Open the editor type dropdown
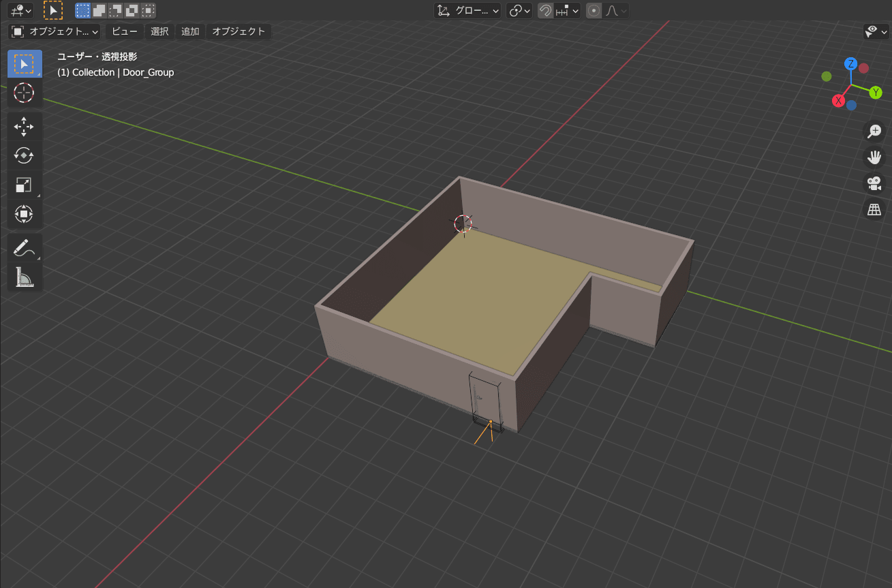The height and width of the screenshot is (588, 892). 20,10
